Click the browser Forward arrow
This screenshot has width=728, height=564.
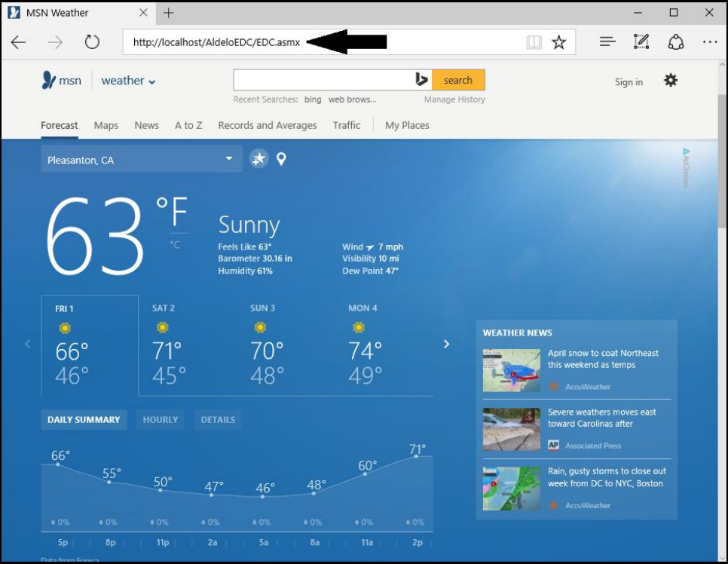click(55, 42)
